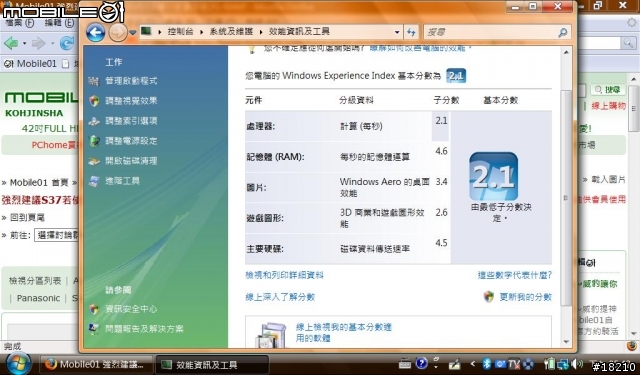
Task: Refresh the control panel address bar
Action: [411, 32]
